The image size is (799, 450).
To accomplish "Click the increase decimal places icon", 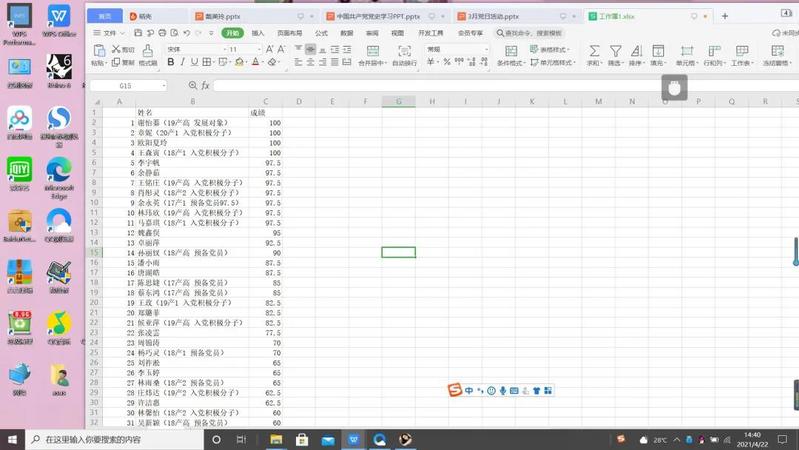I will [471, 62].
